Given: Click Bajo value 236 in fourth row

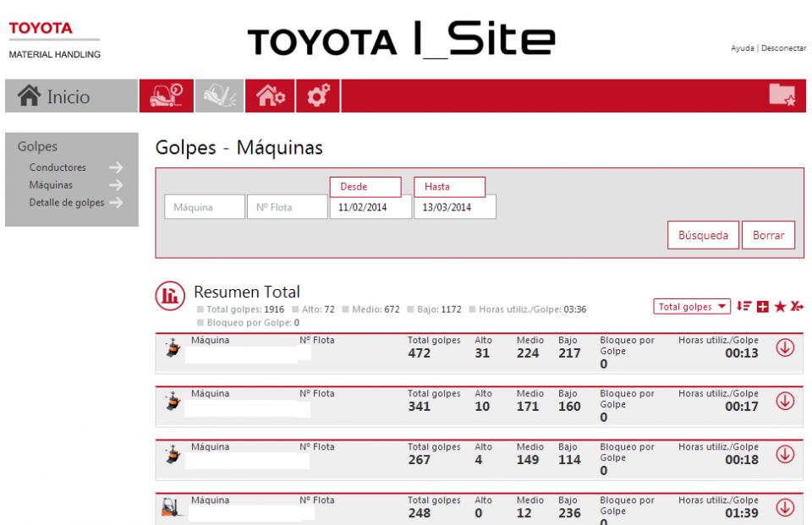Looking at the screenshot, I should (569, 513).
